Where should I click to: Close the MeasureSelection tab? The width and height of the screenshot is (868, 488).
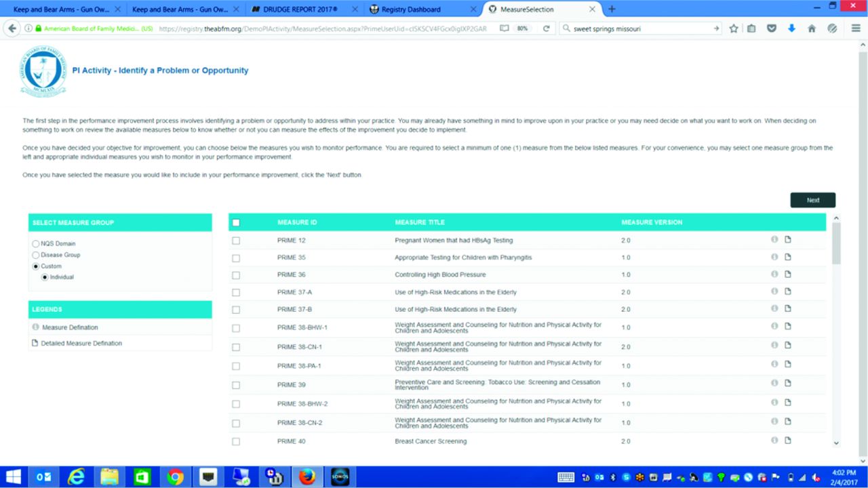pos(592,9)
